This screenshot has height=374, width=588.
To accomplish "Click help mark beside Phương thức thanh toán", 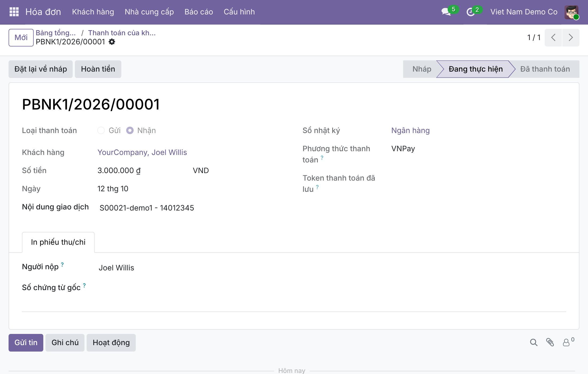I will coord(322,158).
